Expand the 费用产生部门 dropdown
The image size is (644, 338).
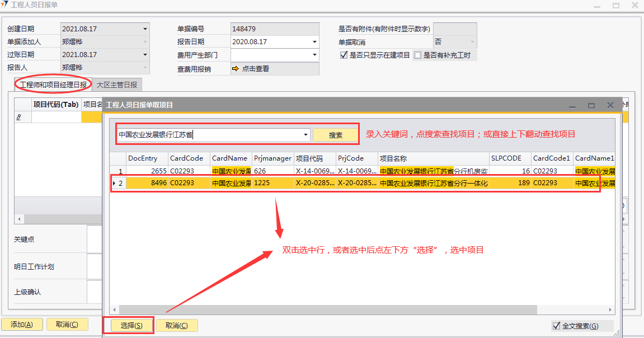point(314,55)
